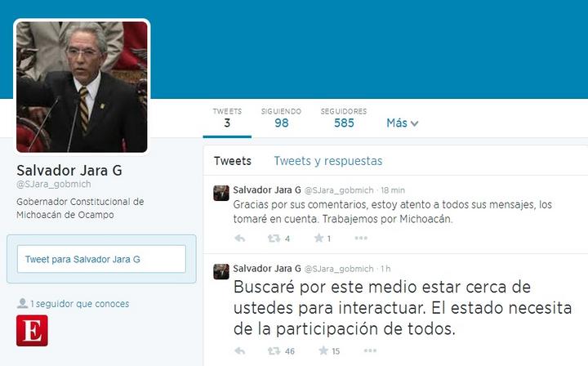Screen dimensions: 588x366
Task: Open the '1 h' timestamp on second tweet
Action: coord(385,269)
